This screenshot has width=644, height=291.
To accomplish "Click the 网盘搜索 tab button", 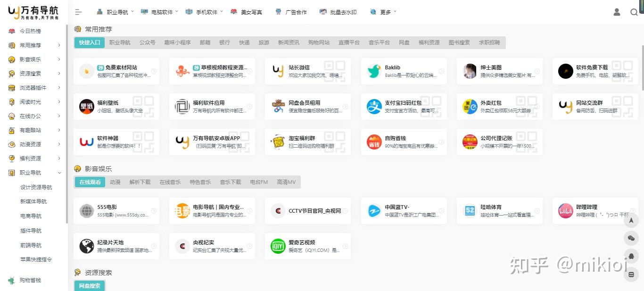I will [90, 286].
